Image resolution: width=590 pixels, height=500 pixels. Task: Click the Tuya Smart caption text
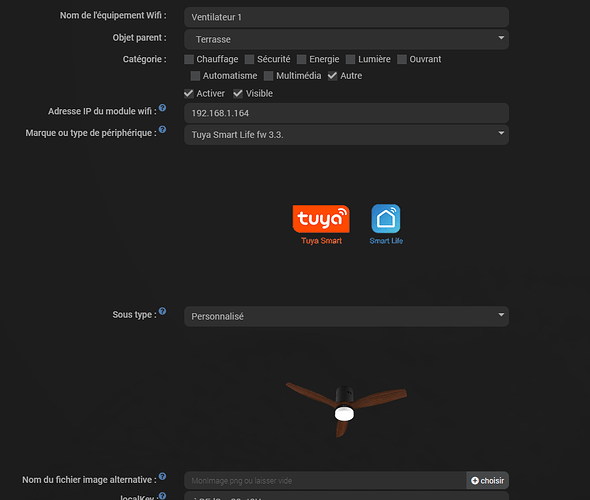321,241
